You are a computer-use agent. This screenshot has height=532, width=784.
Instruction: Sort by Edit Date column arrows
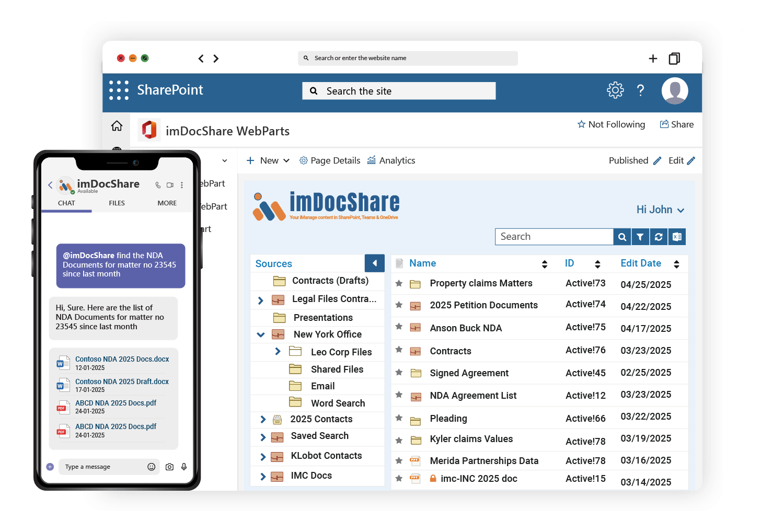click(676, 264)
